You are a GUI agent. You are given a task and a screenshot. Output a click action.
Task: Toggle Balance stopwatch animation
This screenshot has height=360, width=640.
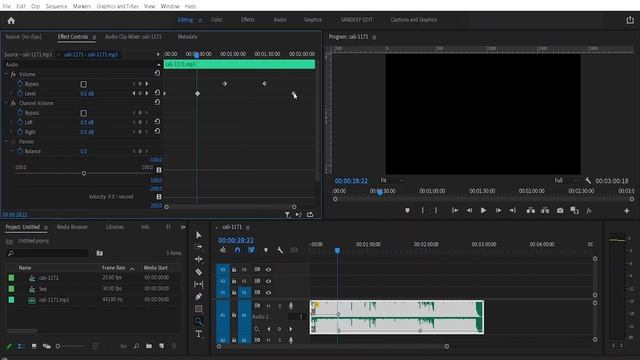(x=20, y=151)
